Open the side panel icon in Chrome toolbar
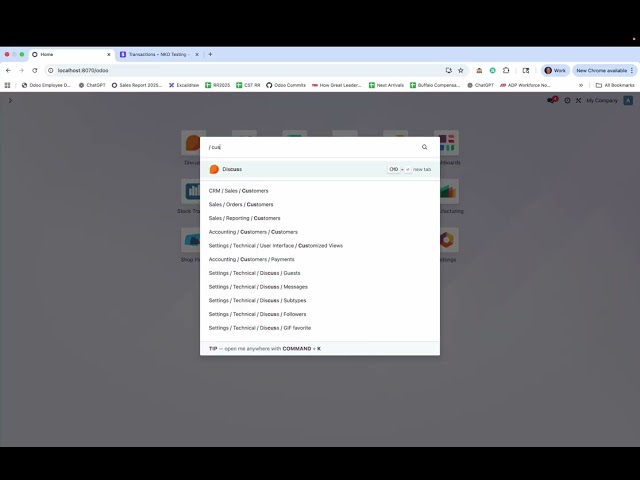 526,71
